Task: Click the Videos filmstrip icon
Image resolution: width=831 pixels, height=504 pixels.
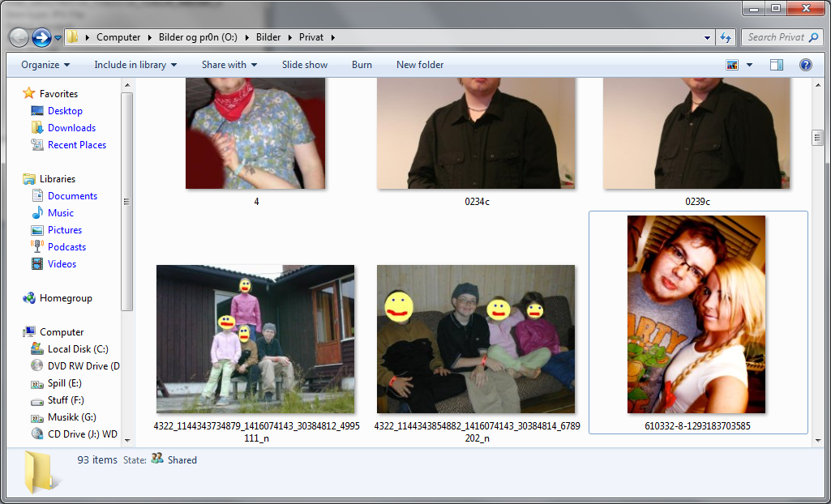Action: tap(37, 263)
